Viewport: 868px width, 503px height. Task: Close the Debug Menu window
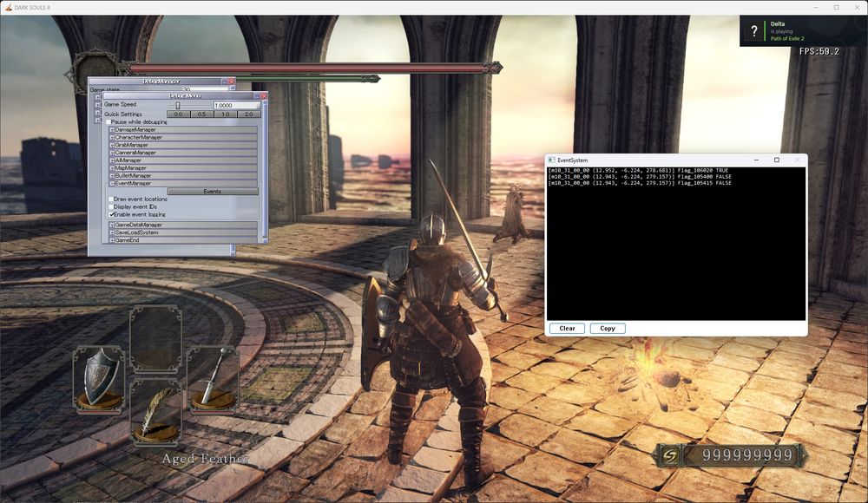[264, 96]
